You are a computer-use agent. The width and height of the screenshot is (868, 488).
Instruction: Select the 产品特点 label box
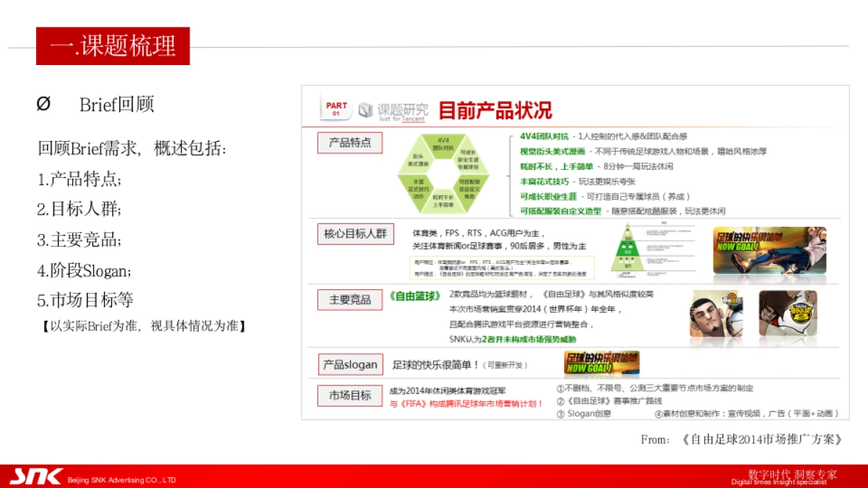coord(350,142)
